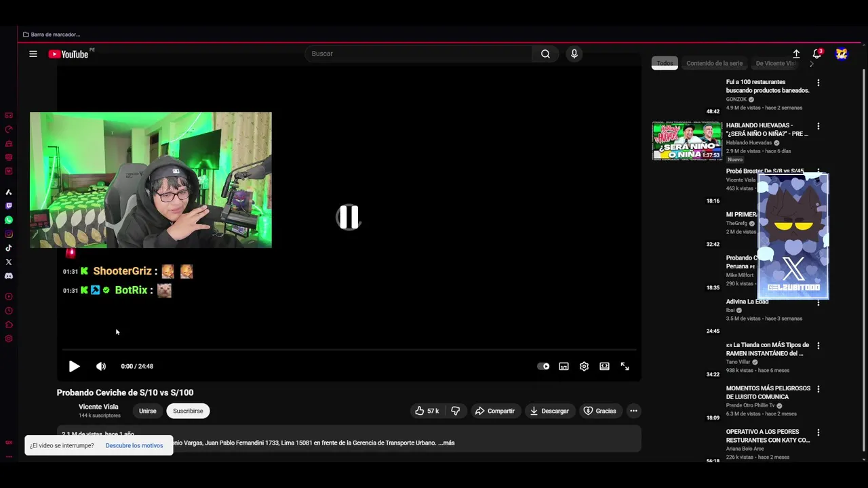Switch to theater mode
868x488 pixels.
pyautogui.click(x=604, y=366)
